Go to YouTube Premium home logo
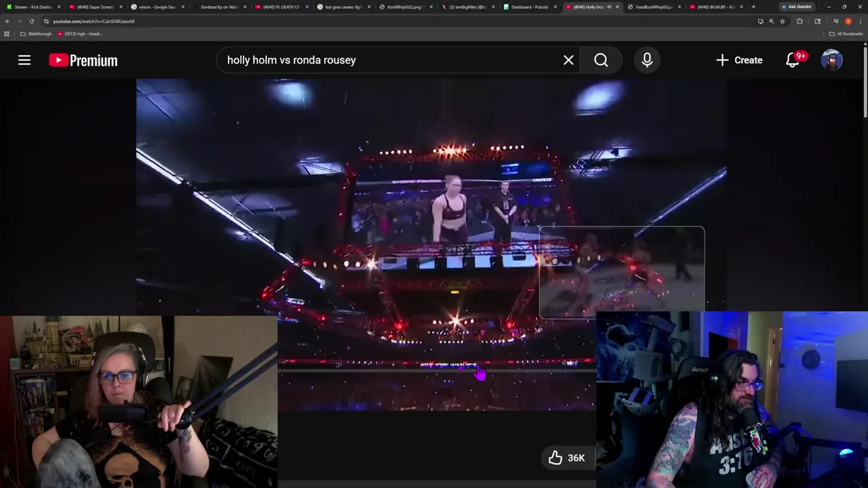The width and height of the screenshot is (868, 488). pyautogui.click(x=83, y=60)
